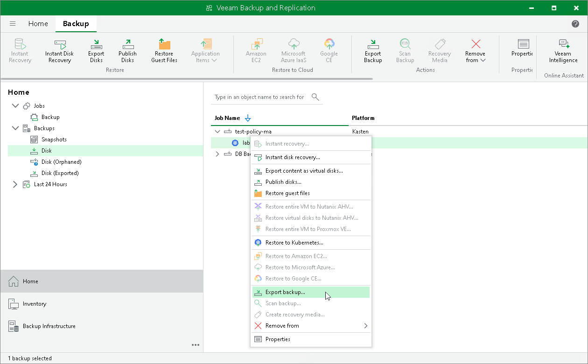588x364 pixels.
Task: Expand the Last 24 Hours node
Action: 15,184
